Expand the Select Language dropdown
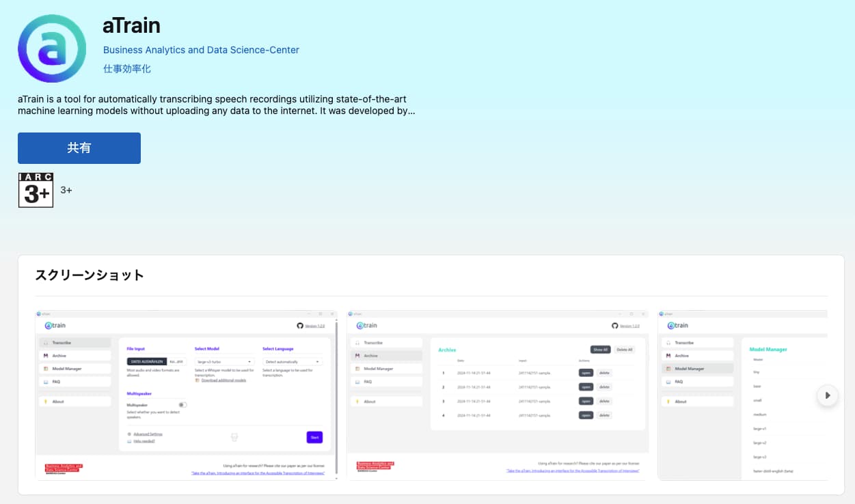 (292, 362)
